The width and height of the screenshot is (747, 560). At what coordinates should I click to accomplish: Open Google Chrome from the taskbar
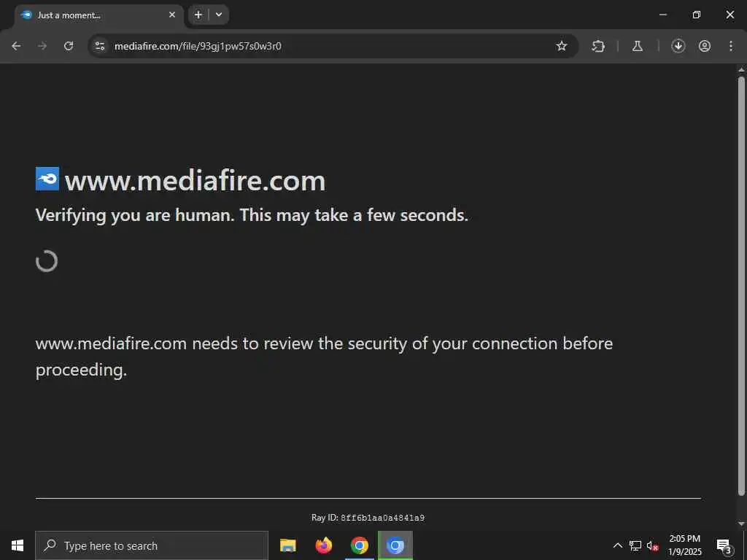pos(359,545)
